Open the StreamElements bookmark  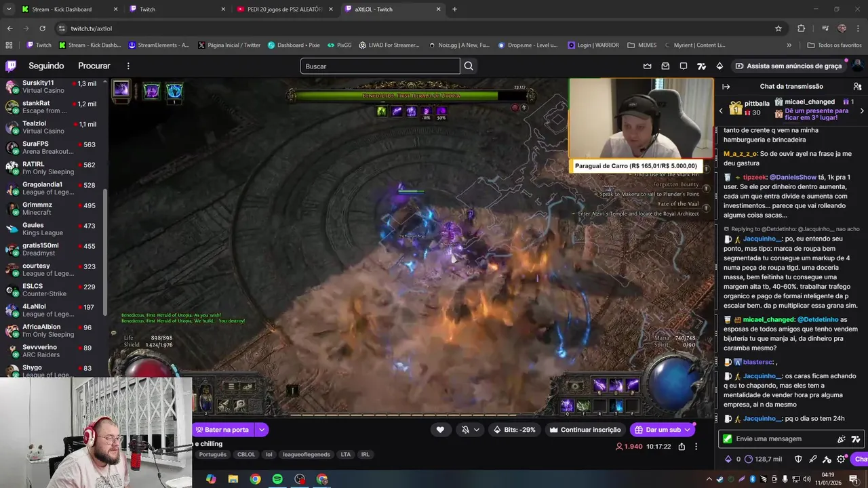point(159,45)
